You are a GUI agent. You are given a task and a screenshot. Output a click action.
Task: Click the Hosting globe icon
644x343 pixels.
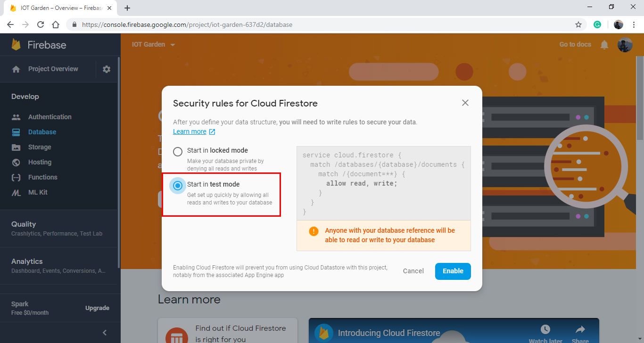[16, 162]
